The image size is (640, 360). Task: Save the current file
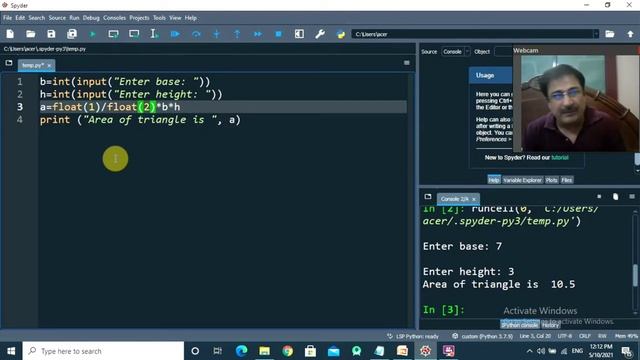coord(51,34)
